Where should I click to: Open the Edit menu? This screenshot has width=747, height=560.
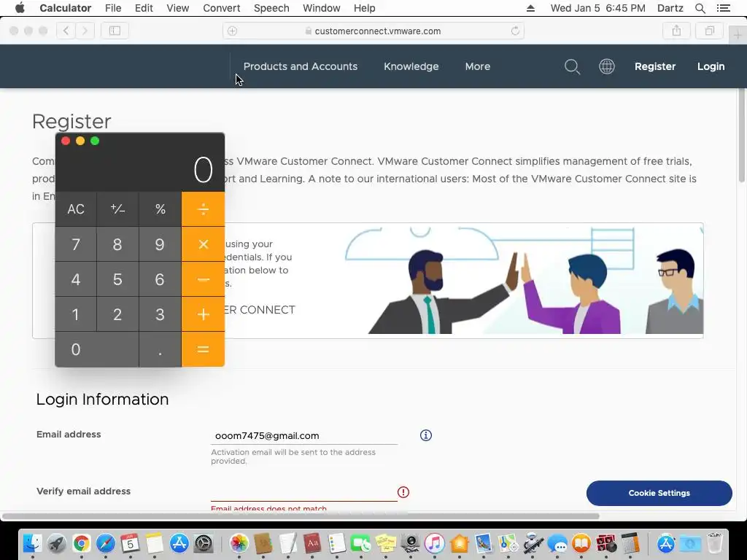click(144, 8)
